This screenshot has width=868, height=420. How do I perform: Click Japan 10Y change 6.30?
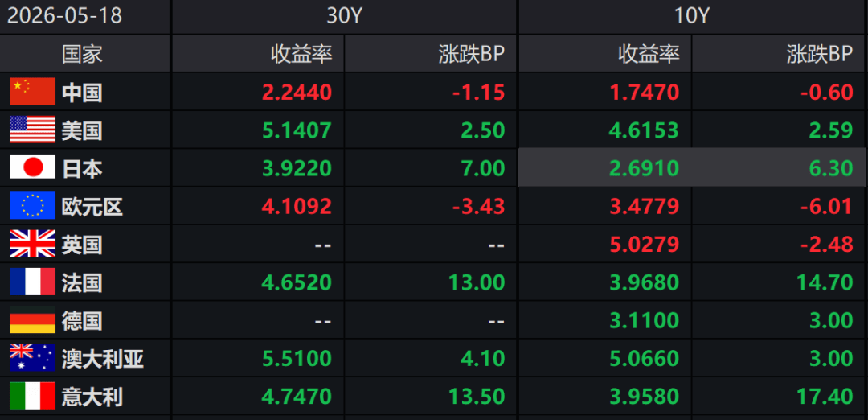click(x=830, y=168)
